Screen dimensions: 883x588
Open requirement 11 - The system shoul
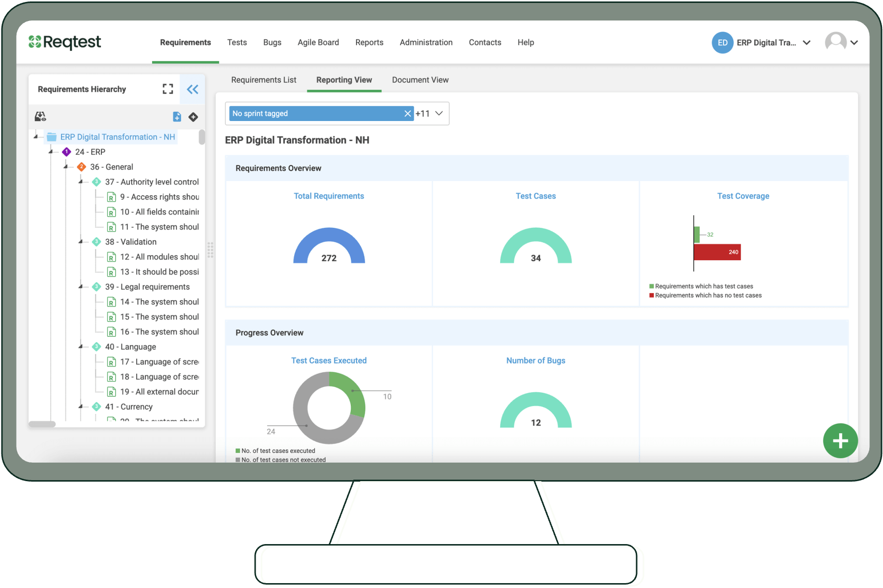click(x=160, y=227)
